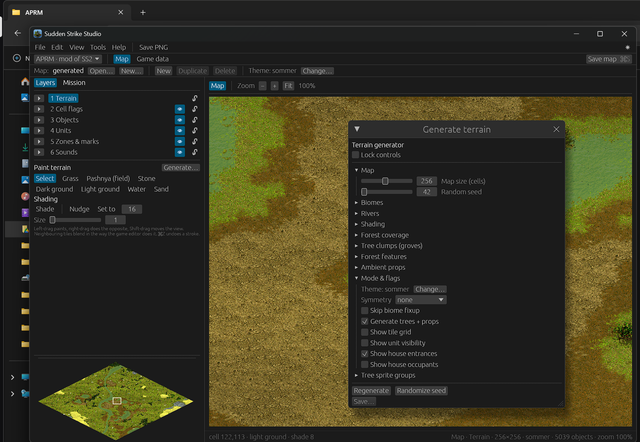The image size is (640, 442).
Task: Hide the Units layer
Action: tap(180, 131)
